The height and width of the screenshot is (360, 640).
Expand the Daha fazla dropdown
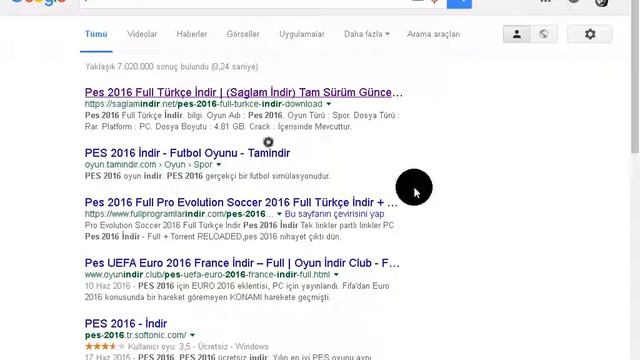click(x=367, y=34)
